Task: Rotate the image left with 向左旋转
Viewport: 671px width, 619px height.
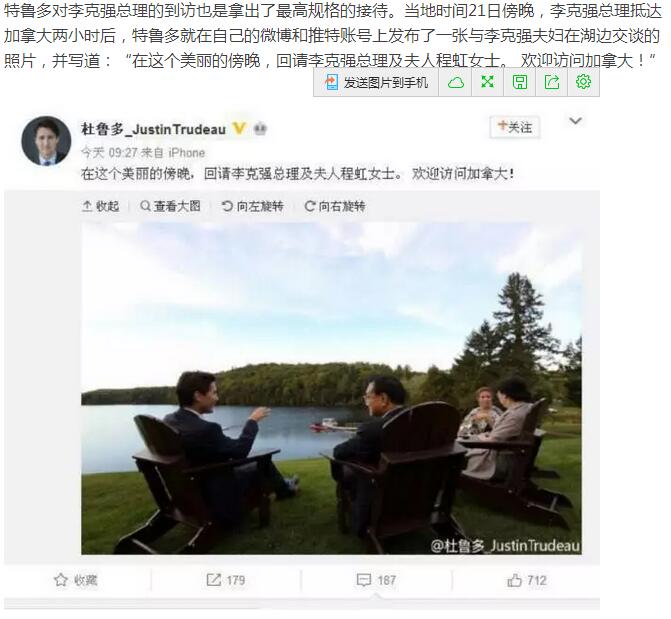Action: coord(252,206)
